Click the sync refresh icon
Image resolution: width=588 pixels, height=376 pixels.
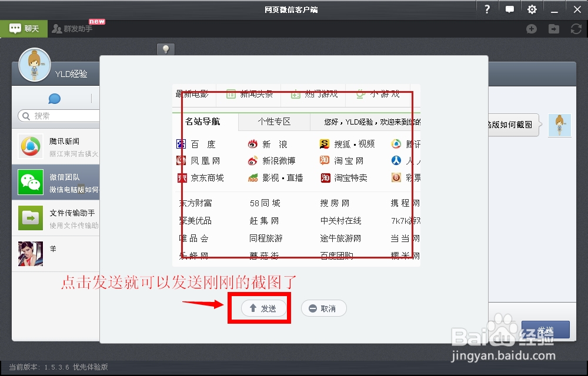575,28
